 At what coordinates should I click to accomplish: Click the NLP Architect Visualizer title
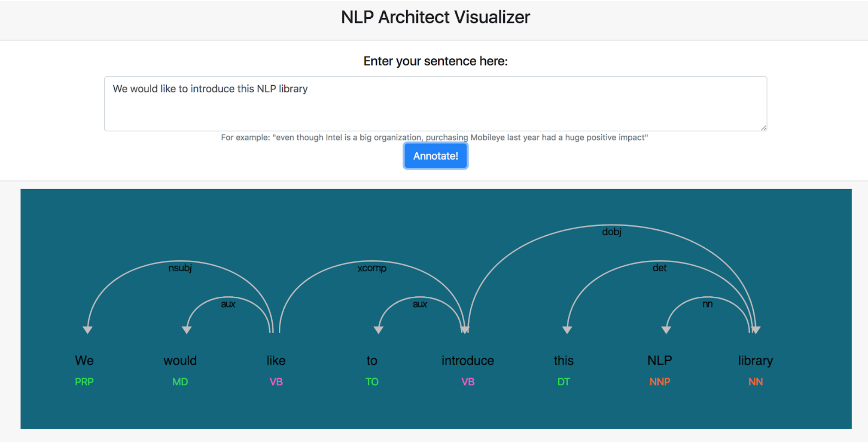click(x=435, y=17)
